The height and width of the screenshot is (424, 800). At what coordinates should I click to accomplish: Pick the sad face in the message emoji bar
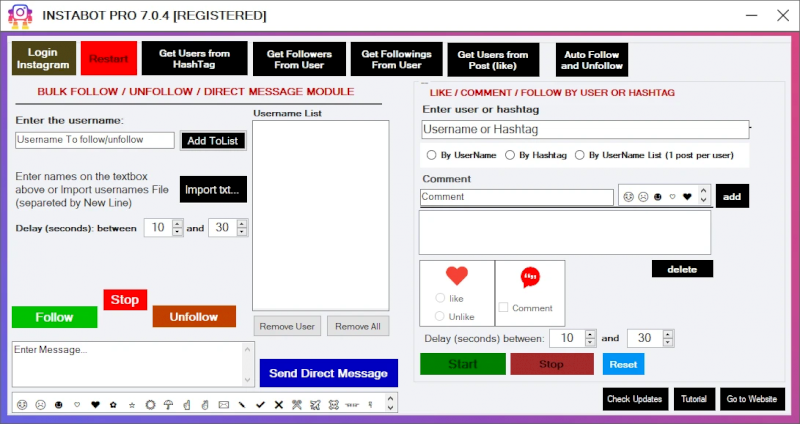click(40, 405)
